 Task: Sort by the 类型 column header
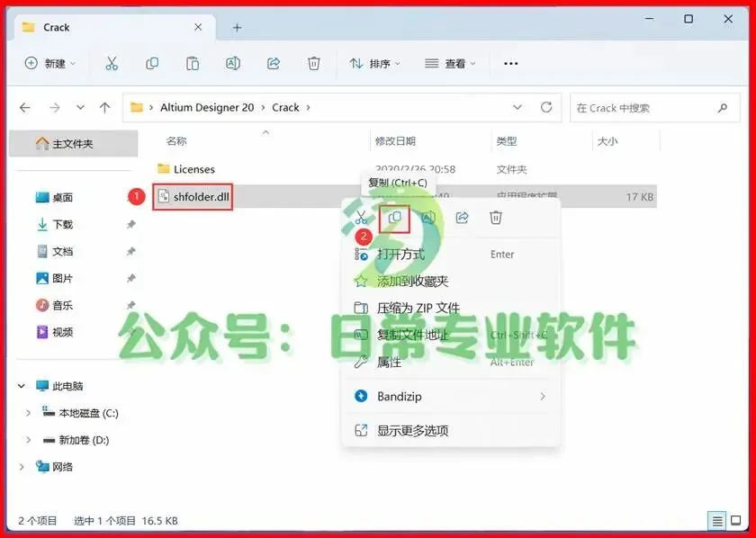click(x=507, y=141)
